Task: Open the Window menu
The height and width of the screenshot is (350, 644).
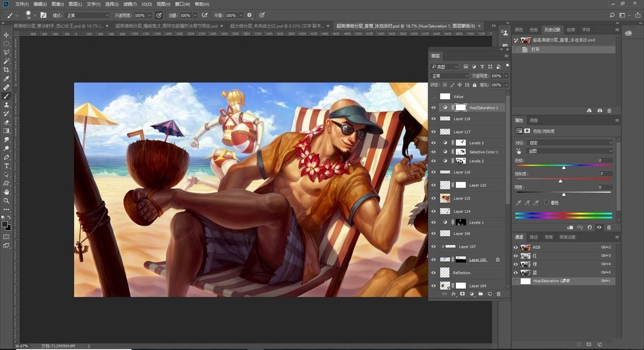Action: [182, 4]
